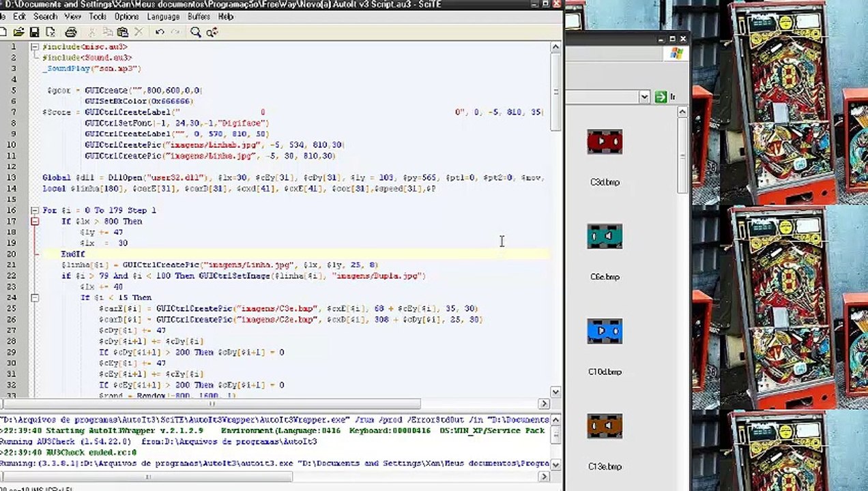Click the C3d.bmp file name label
This screenshot has width=868, height=491.
tap(605, 182)
